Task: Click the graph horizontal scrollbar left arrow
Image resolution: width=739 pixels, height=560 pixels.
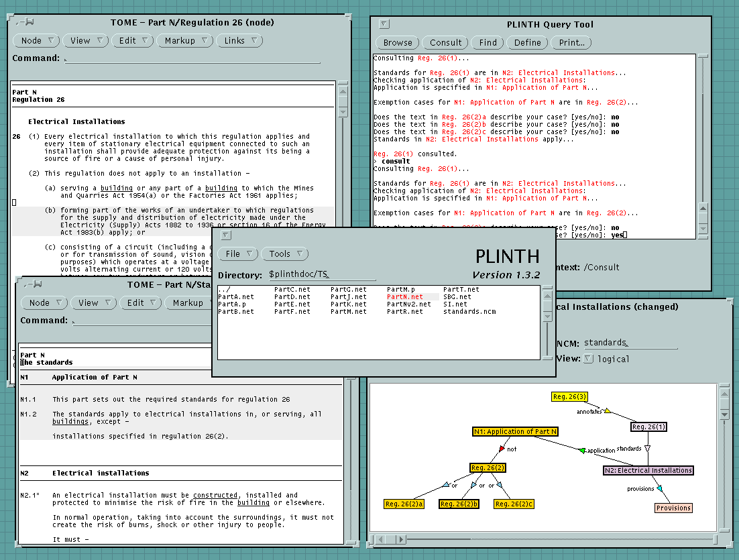Action: pos(382,539)
